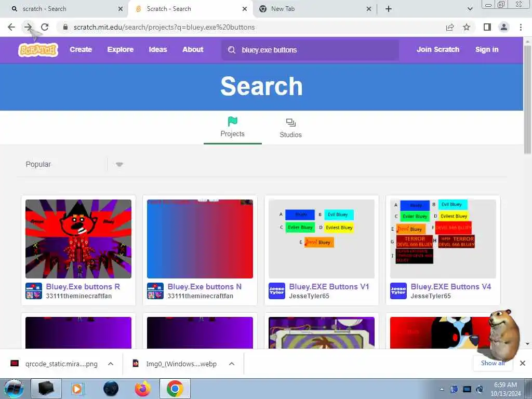This screenshot has width=532, height=399.
Task: Open the Chrome profile avatar icon
Action: (504, 27)
